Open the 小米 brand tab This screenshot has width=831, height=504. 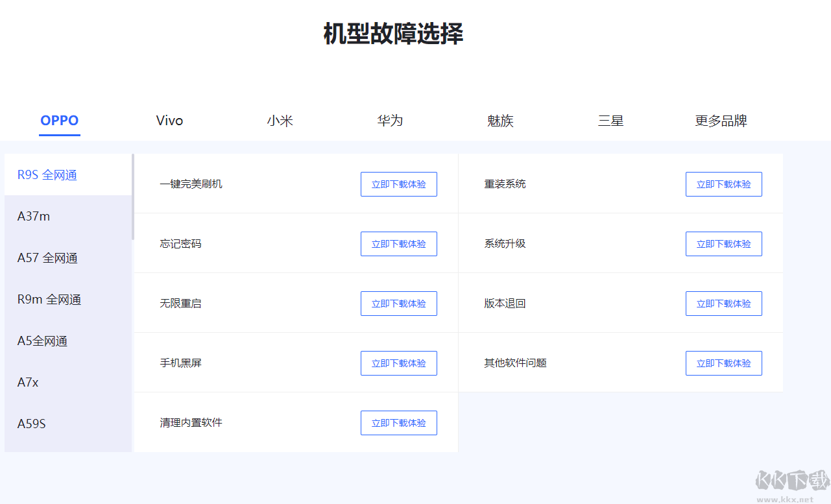click(x=280, y=121)
